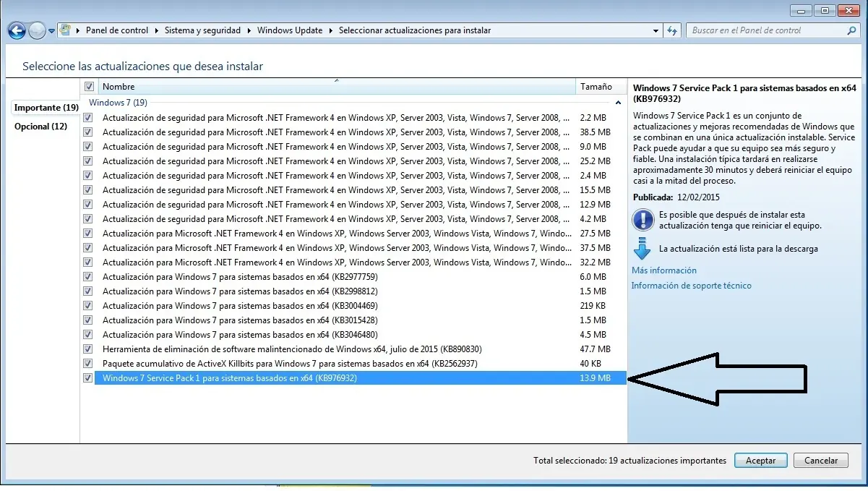Uncheck the Service Pack 1 KB976932 checkbox
868x491 pixels.
88,377
